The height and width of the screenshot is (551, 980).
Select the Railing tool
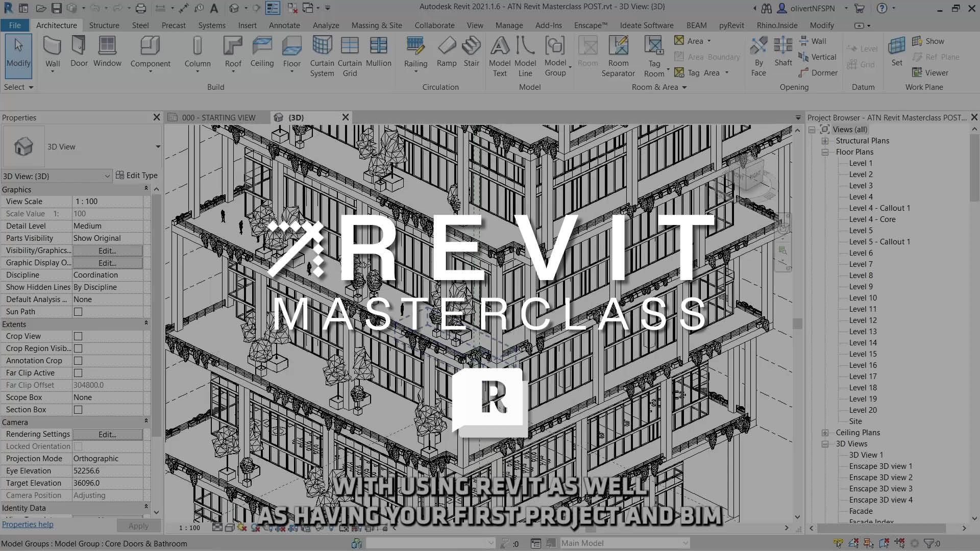pos(415,54)
